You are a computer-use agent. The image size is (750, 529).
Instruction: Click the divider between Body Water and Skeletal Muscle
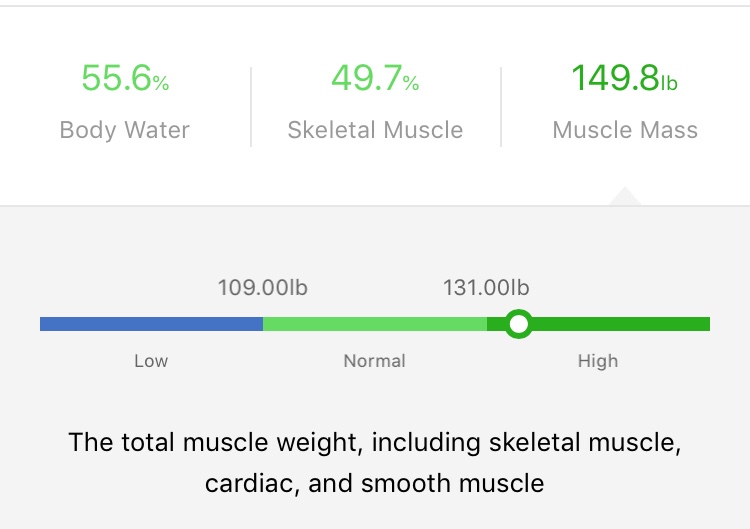click(x=251, y=106)
